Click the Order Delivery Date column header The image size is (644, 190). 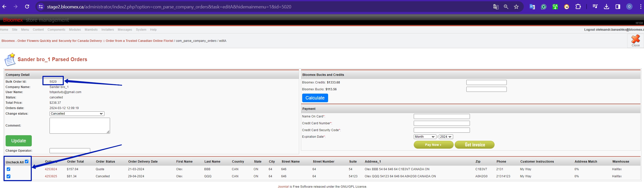tap(143, 162)
